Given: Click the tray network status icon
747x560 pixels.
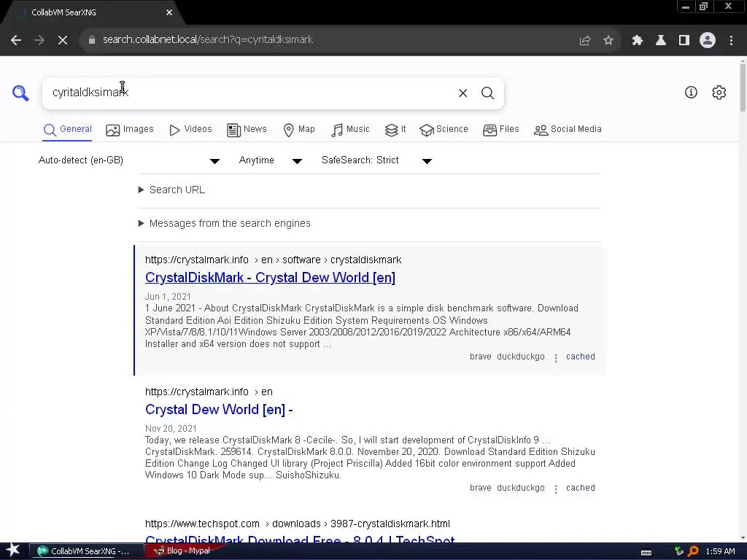Looking at the screenshot, I should pyautogui.click(x=678, y=551).
